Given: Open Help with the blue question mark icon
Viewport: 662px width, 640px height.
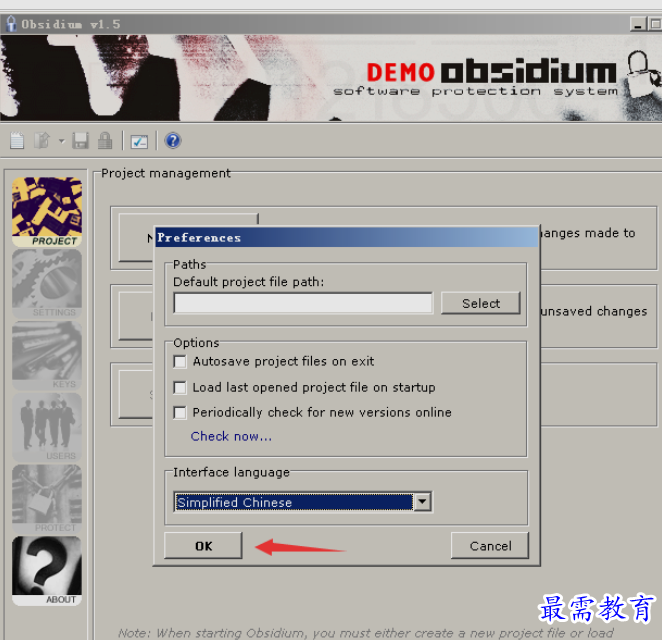Looking at the screenshot, I should pos(173,141).
